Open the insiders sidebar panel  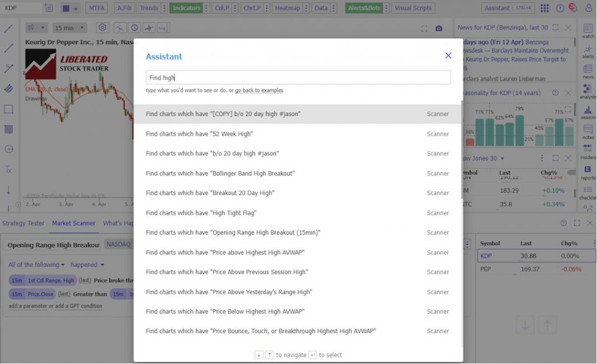[x=588, y=152]
